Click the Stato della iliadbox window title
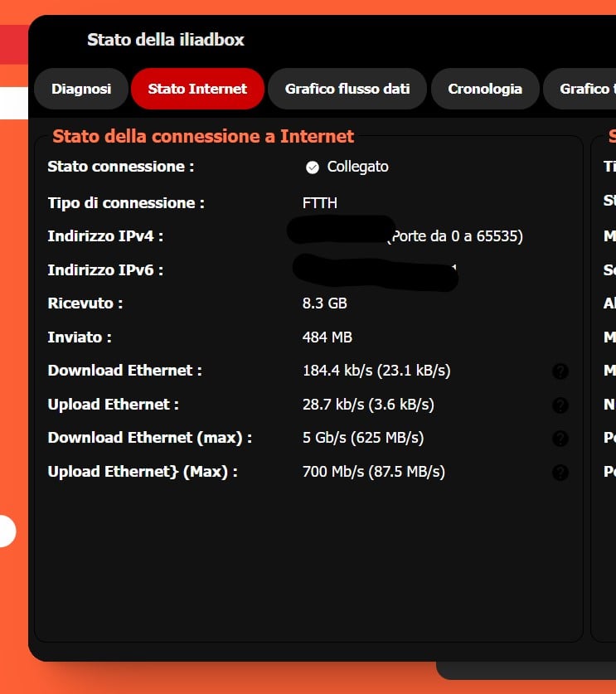The width and height of the screenshot is (616, 694). point(166,40)
